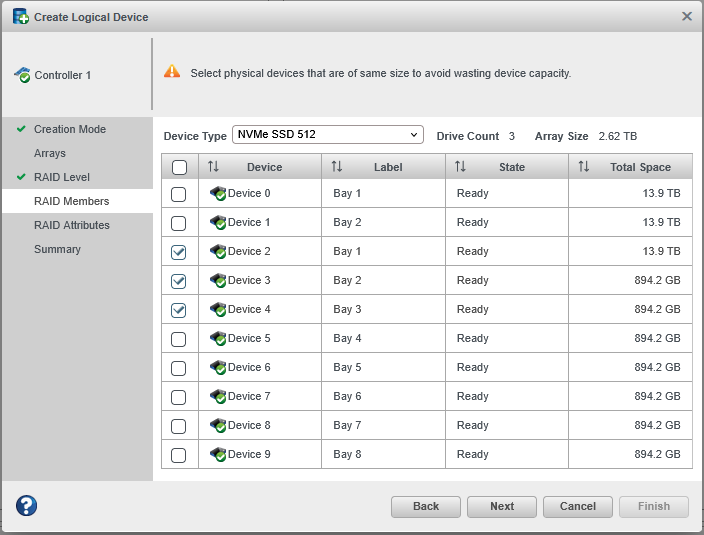Viewport: 704px width, 535px height.
Task: Check the Device 0 checkbox
Action: click(179, 194)
